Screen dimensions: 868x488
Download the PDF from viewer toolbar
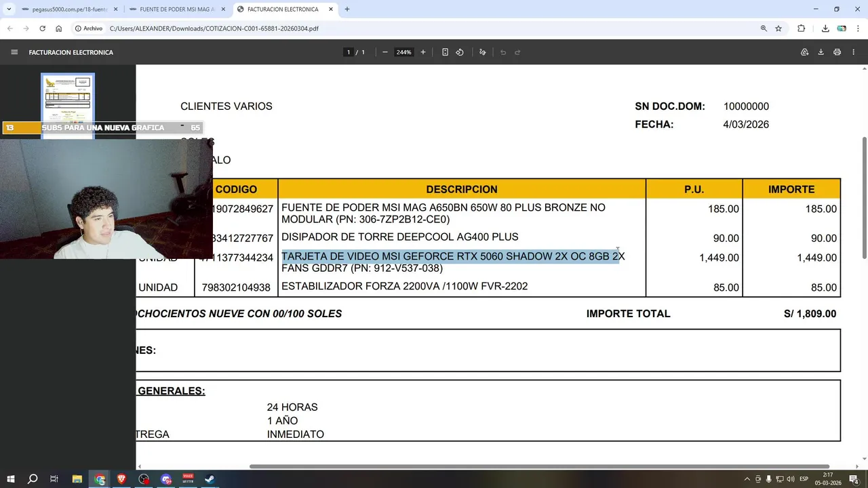(x=821, y=52)
